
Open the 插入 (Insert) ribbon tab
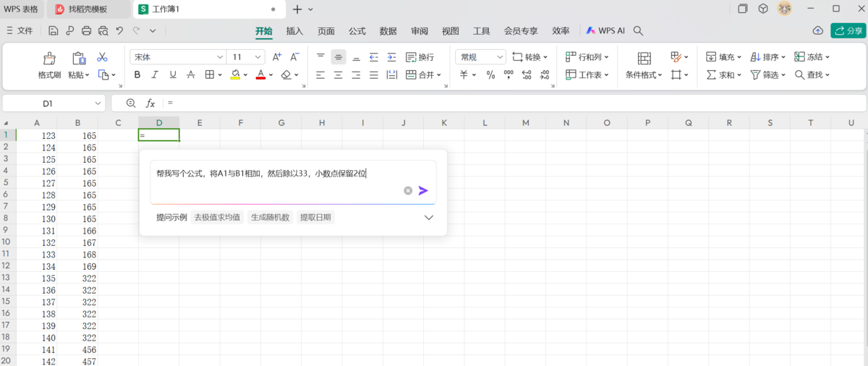[x=294, y=31]
